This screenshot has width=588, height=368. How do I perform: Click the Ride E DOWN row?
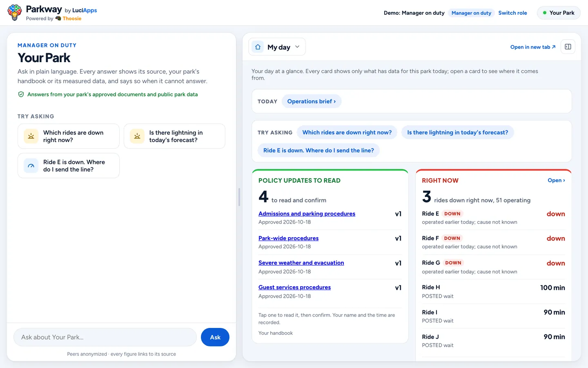[493, 218]
